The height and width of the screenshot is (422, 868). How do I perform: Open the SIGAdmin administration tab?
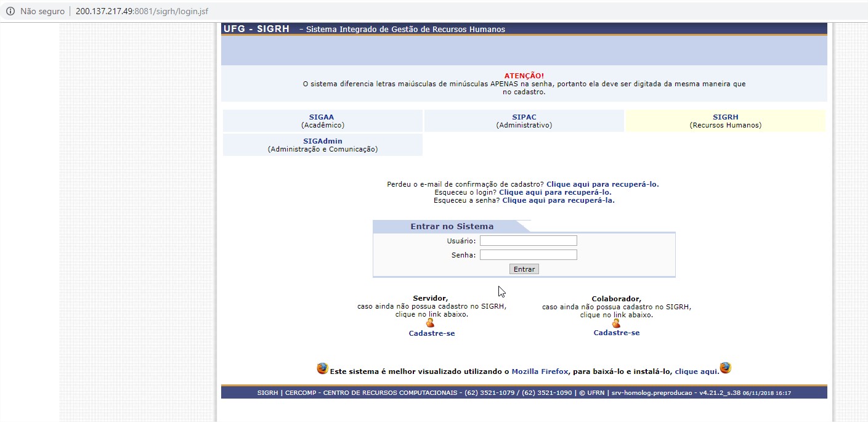click(322, 145)
